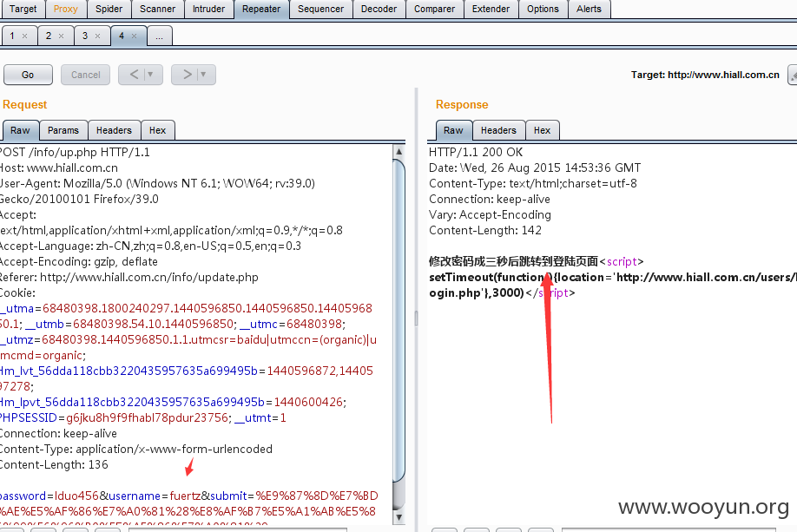Click the Go button to send request

(28, 75)
